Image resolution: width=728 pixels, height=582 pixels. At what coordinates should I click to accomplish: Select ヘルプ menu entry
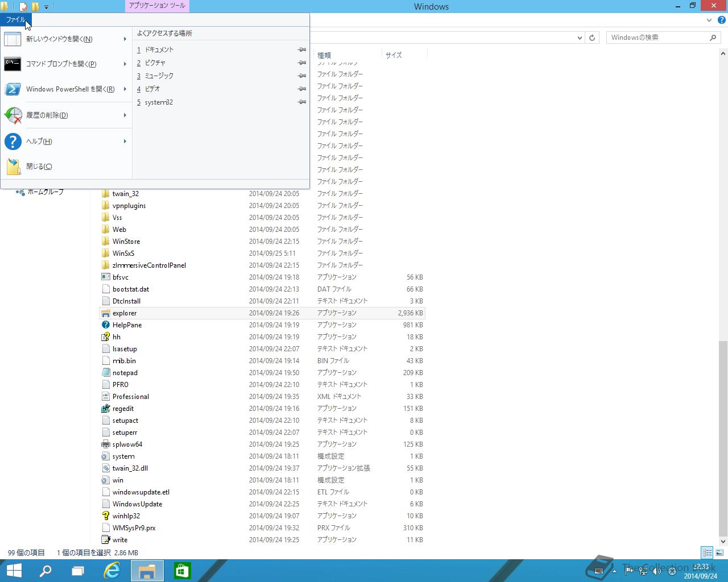click(66, 142)
